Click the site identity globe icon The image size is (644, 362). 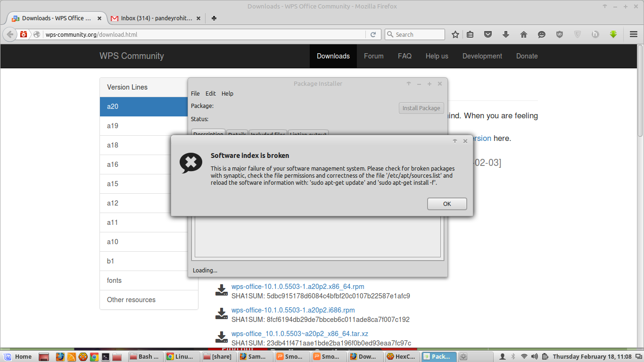tap(37, 34)
